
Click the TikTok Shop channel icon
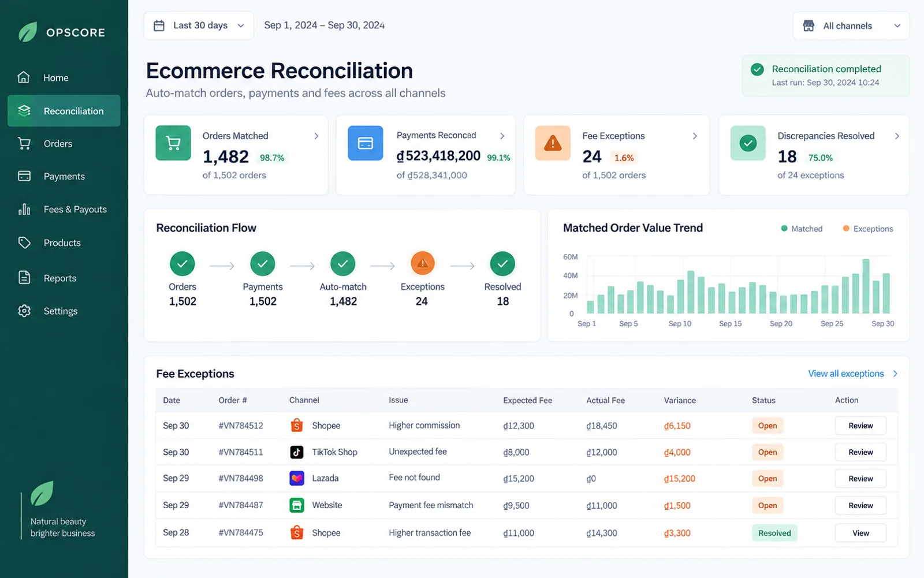pos(297,452)
